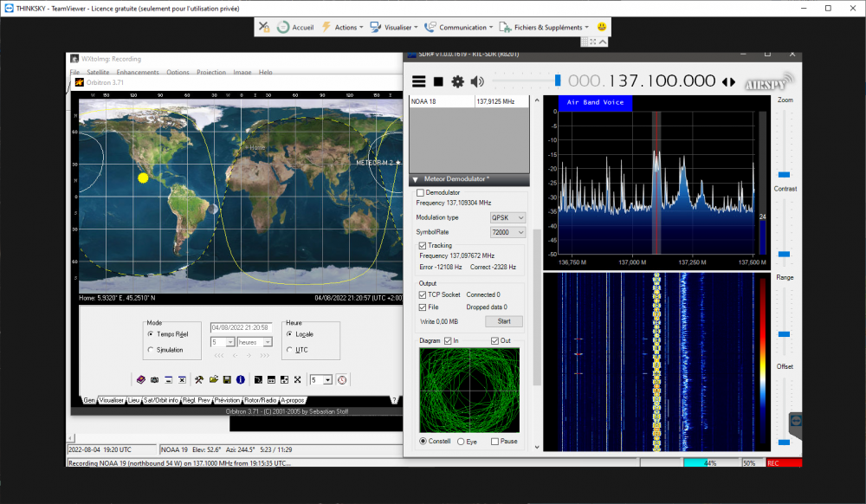Toggle the File output checkbox
866x504 pixels.
pos(423,307)
